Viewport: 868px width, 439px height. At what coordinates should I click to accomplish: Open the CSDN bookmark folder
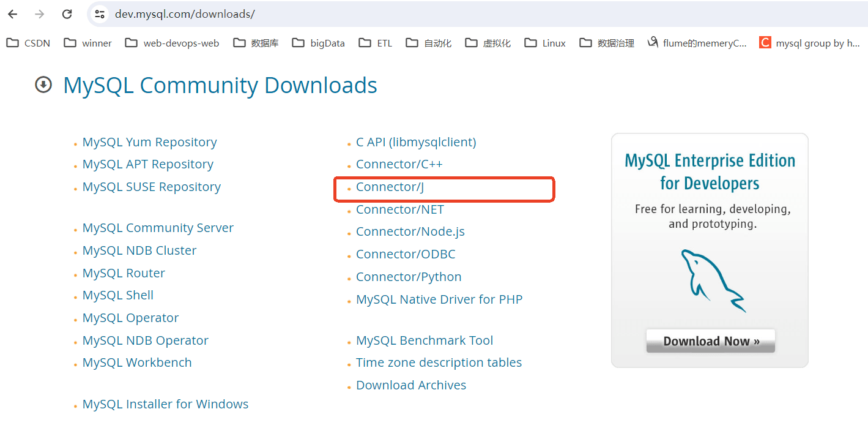(28, 43)
